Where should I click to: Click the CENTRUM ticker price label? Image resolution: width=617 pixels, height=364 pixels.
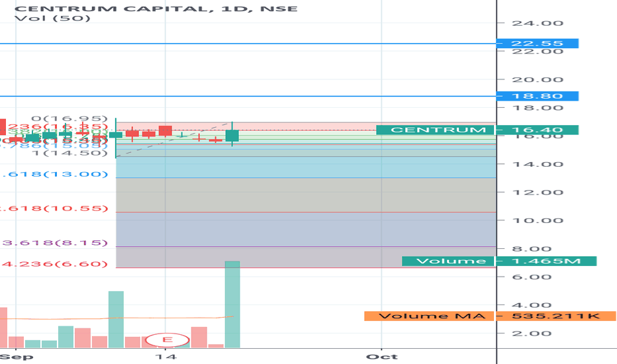tap(435, 130)
